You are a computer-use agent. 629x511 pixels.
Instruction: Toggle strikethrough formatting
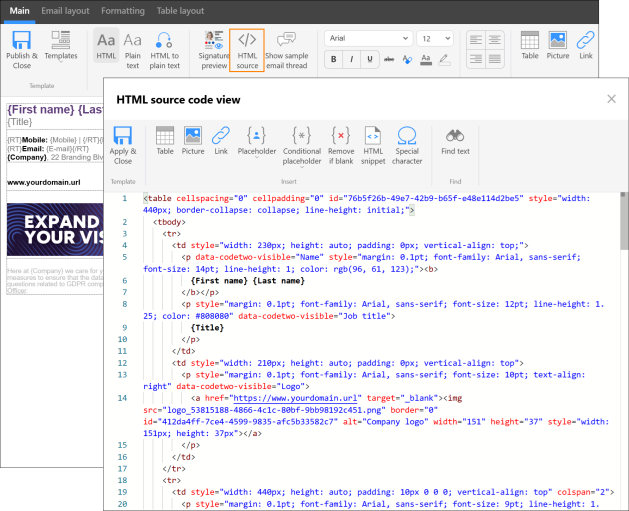click(389, 59)
